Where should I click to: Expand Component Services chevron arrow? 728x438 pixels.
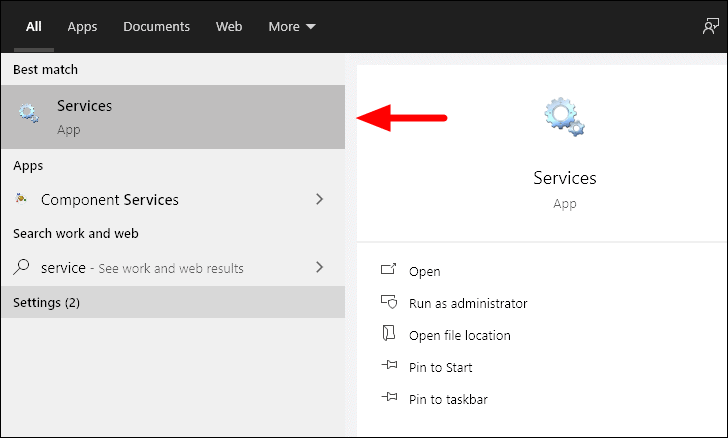pyautogui.click(x=319, y=199)
